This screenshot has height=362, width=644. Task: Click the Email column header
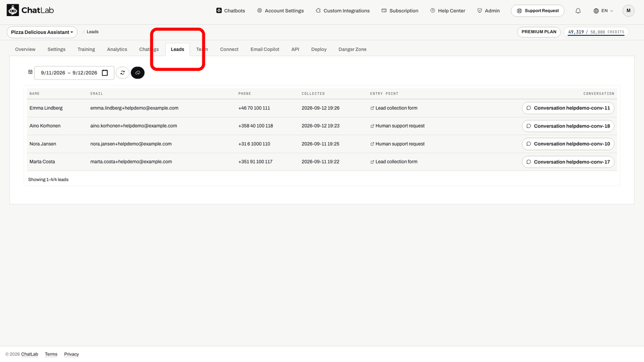click(97, 94)
